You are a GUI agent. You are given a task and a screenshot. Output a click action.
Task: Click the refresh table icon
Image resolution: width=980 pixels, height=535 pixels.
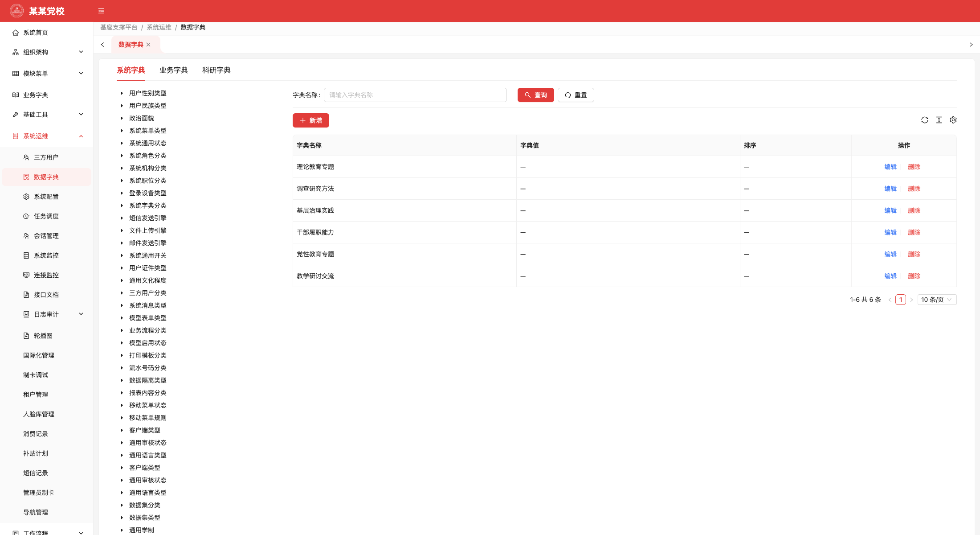coord(925,120)
